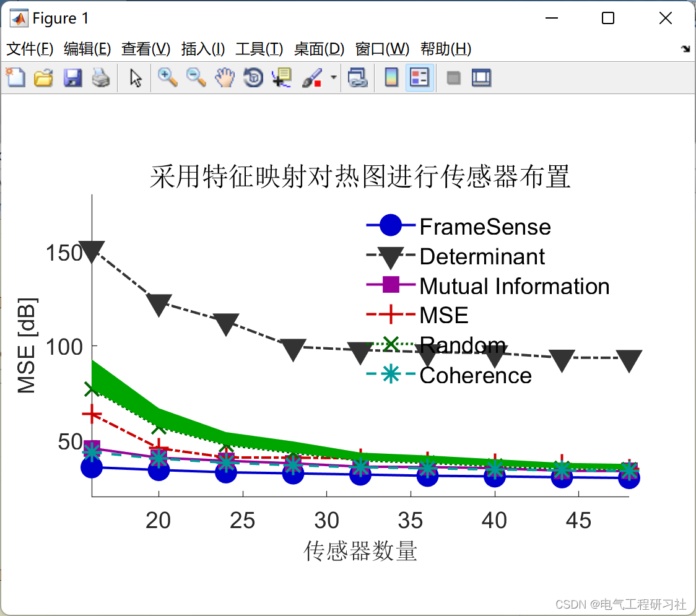Click the New Figure icon
This screenshot has height=616, width=696.
[x=16, y=78]
